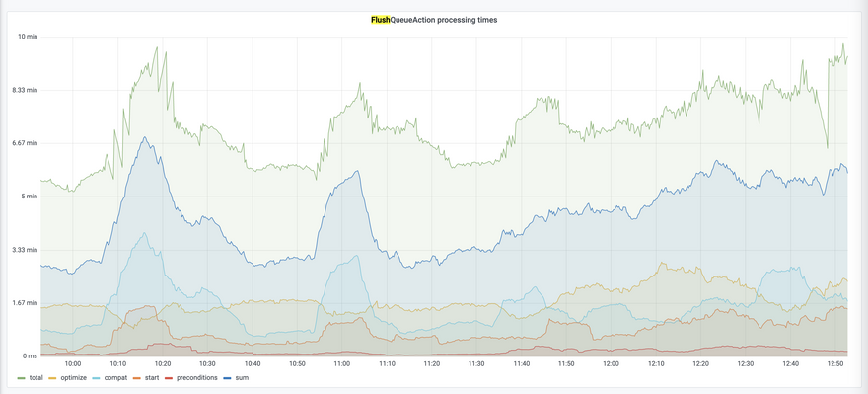Click the 10:00 time axis label
The width and height of the screenshot is (868, 394).
pyautogui.click(x=73, y=364)
